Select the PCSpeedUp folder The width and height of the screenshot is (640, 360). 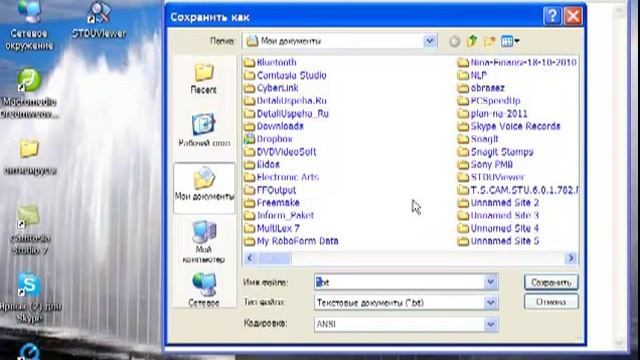coord(489,101)
